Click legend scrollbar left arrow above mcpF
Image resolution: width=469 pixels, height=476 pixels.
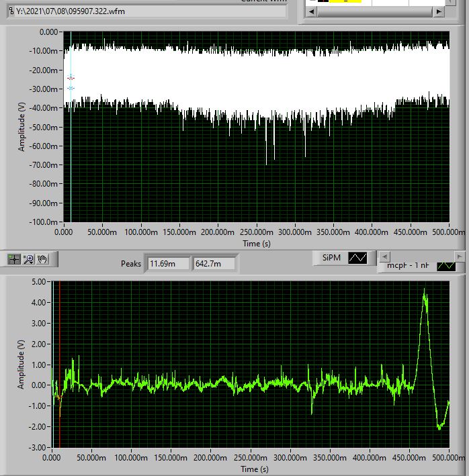tap(385, 257)
